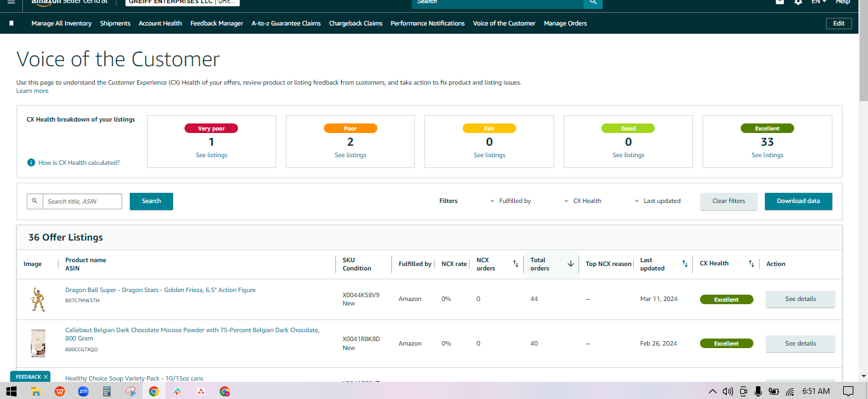Click the battery tray icon
Screen dimensions: 868x399
[774, 391]
